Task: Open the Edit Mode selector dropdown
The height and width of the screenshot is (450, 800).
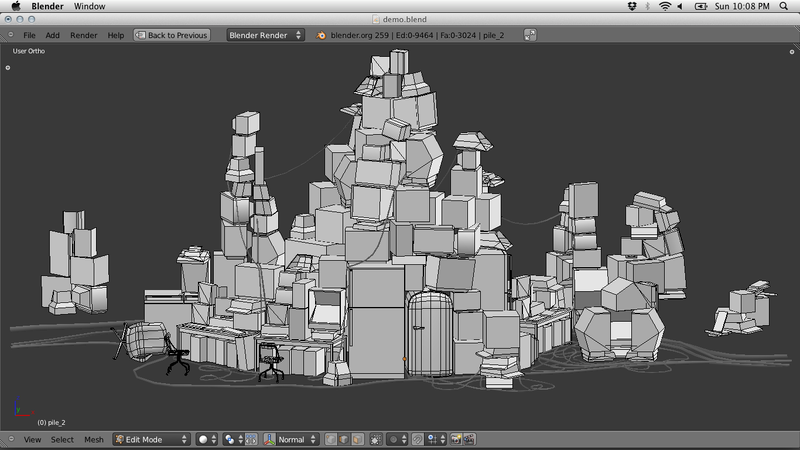Action: 152,439
